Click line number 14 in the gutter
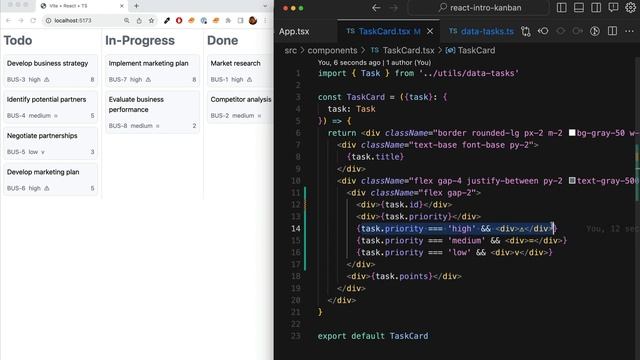The image size is (640, 360). pos(296,229)
